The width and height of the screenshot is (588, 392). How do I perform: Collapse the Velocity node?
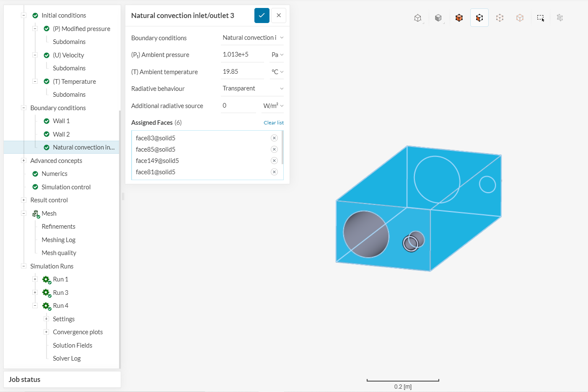[x=35, y=55]
